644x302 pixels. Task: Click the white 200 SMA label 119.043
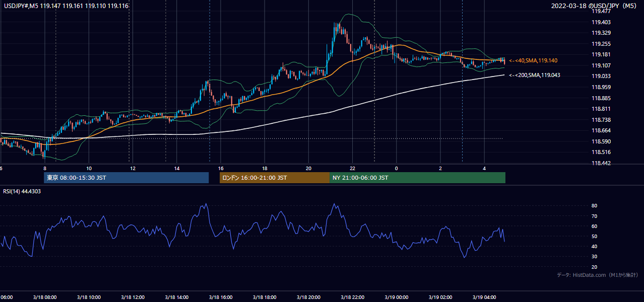point(535,75)
